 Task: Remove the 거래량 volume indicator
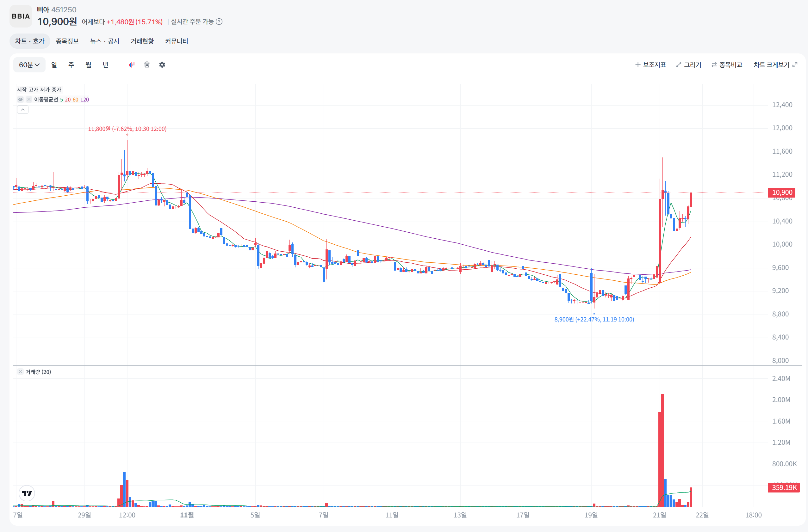point(20,371)
